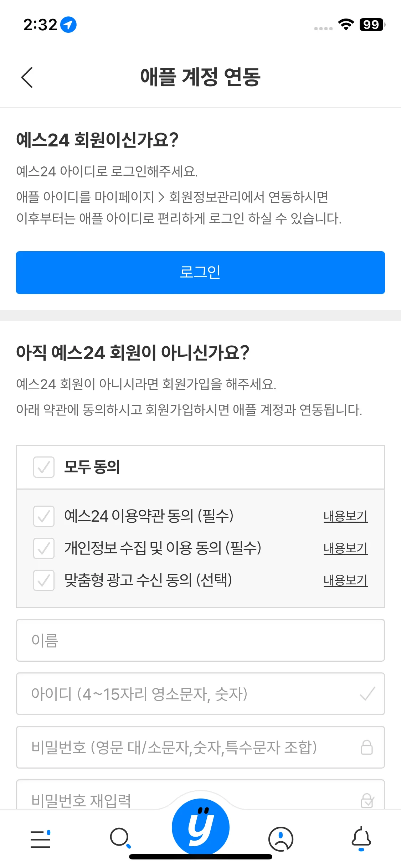Open 내용보기 for 맞춤형 광고 수신
401x868 pixels.
pos(345,580)
